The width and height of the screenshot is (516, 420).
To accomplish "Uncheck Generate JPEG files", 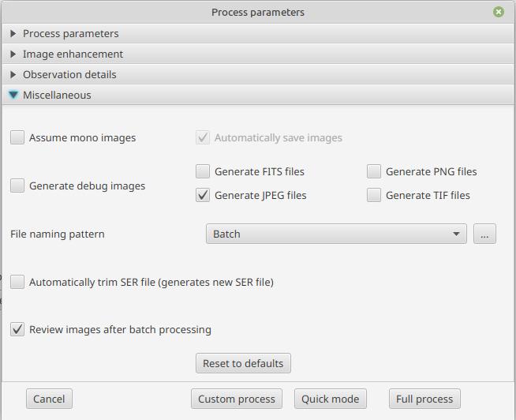I will pos(203,195).
